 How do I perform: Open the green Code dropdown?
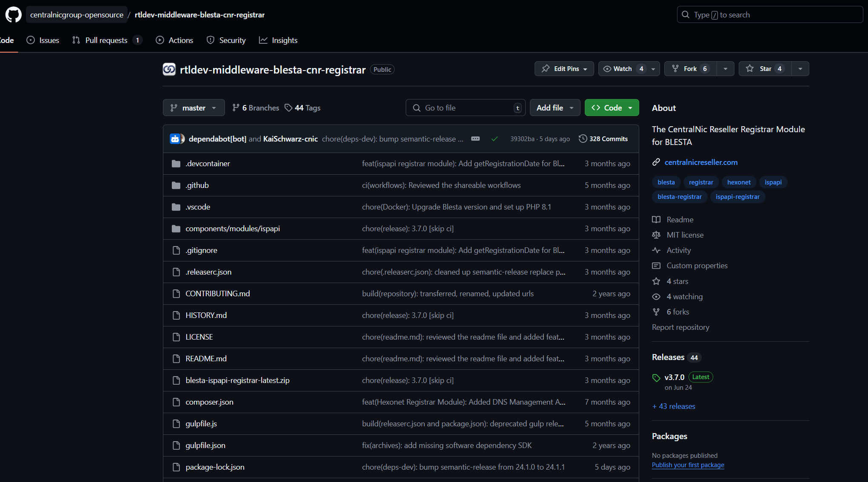[612, 108]
